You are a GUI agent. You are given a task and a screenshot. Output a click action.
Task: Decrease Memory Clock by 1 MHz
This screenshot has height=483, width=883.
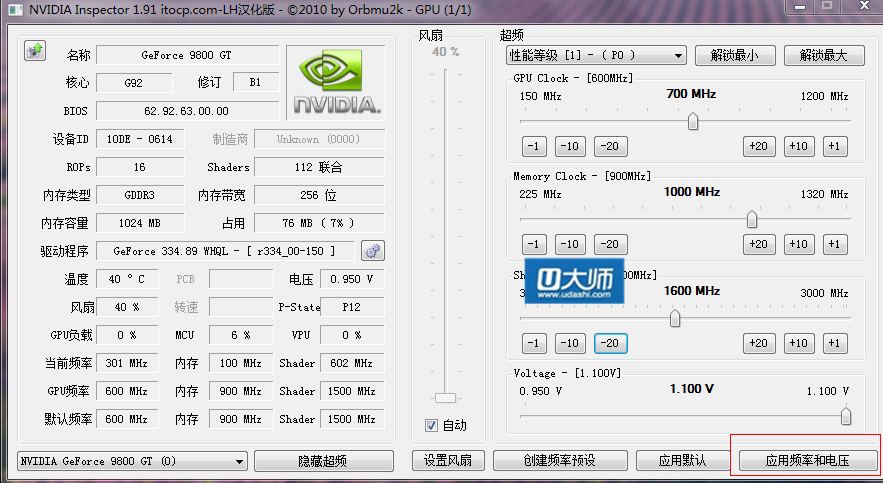click(534, 244)
